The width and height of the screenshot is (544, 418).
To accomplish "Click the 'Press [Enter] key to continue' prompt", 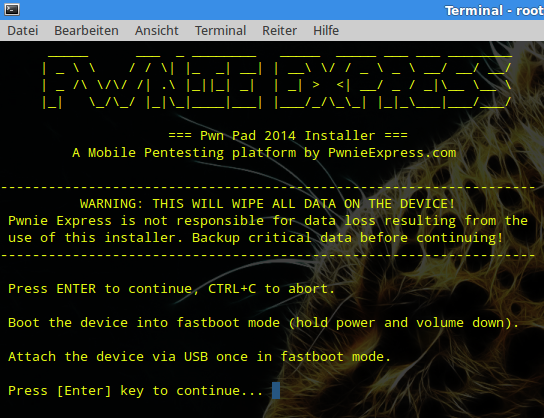I will pos(135,391).
